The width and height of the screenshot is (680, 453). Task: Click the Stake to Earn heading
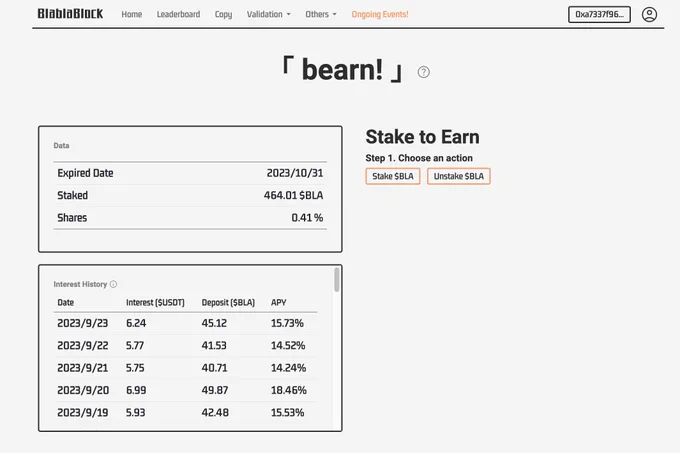(422, 137)
